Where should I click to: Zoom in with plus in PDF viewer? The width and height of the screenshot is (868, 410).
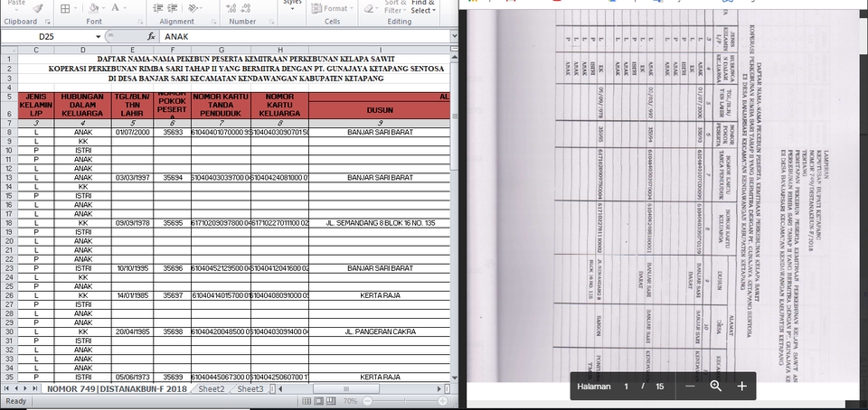[741, 387]
